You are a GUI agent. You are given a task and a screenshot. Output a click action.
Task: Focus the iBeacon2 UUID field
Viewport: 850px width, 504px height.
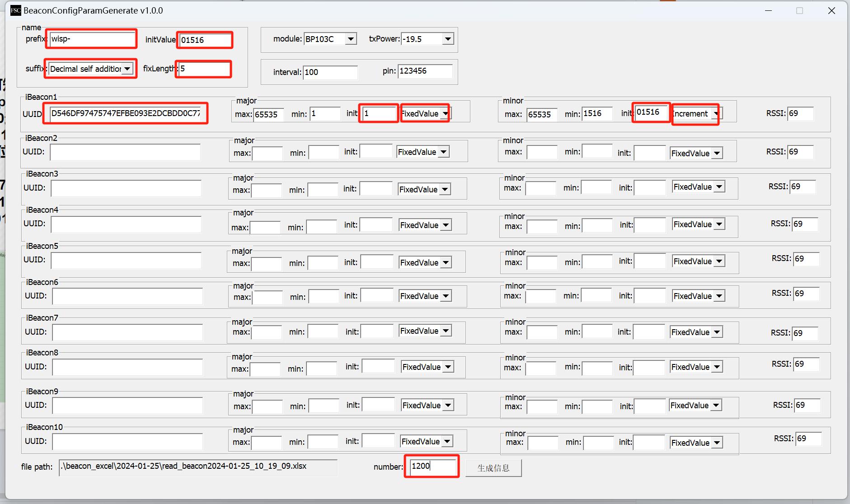(x=125, y=152)
